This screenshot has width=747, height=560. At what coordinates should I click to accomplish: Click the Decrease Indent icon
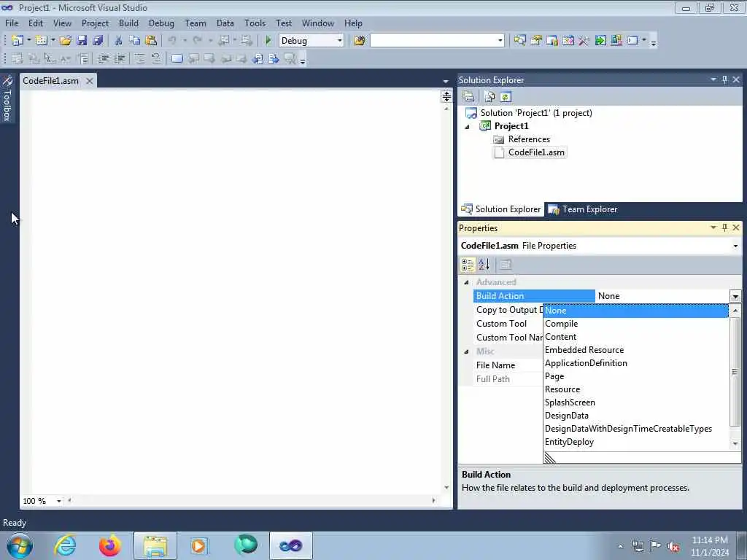point(103,58)
